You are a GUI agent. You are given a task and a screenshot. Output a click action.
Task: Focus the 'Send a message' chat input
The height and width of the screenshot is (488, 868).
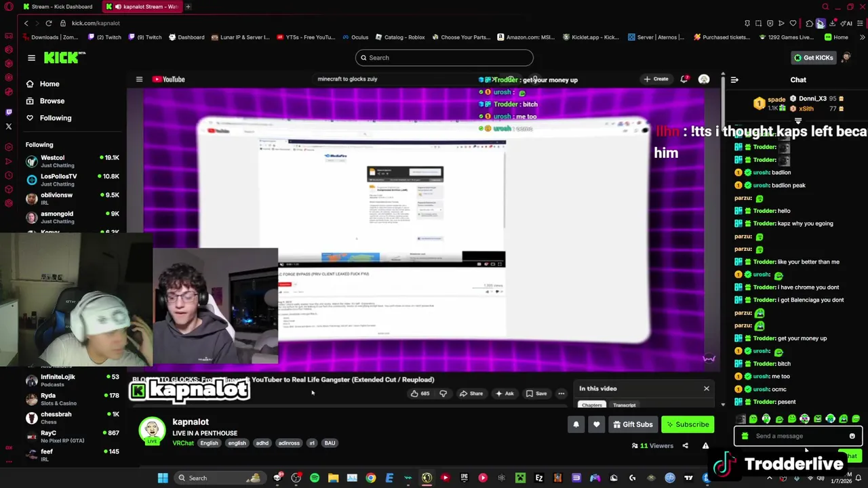(x=798, y=436)
